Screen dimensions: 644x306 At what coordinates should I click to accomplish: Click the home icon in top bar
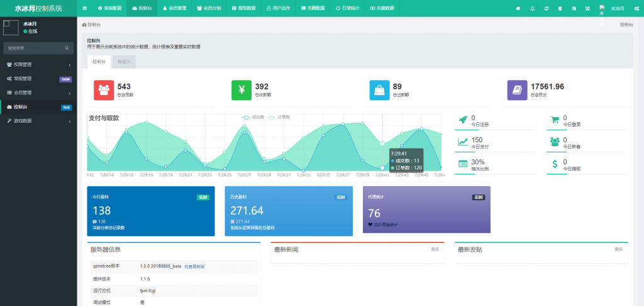tap(518, 8)
